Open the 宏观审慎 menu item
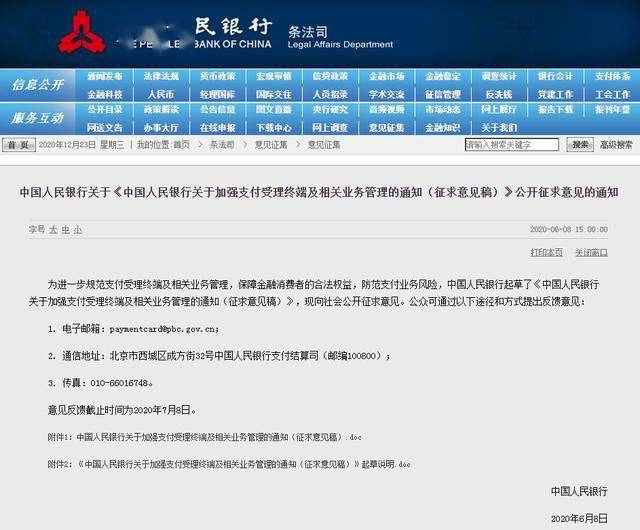 274,76
